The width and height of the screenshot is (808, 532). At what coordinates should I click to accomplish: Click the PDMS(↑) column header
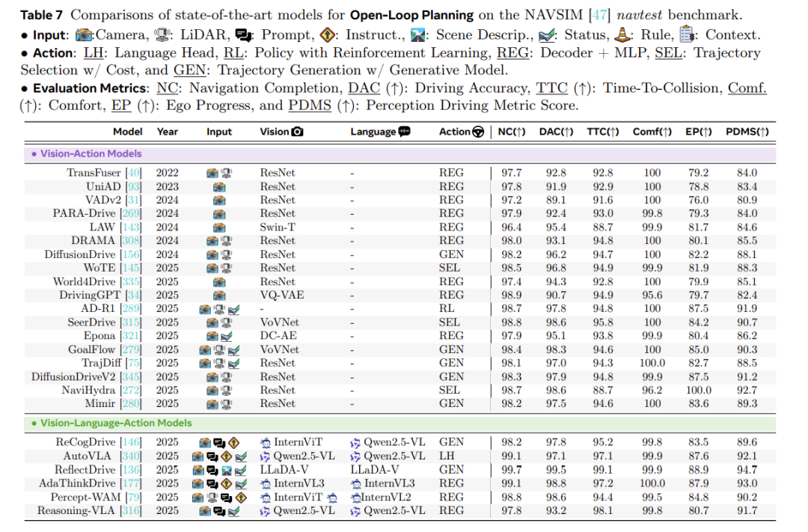(747, 132)
